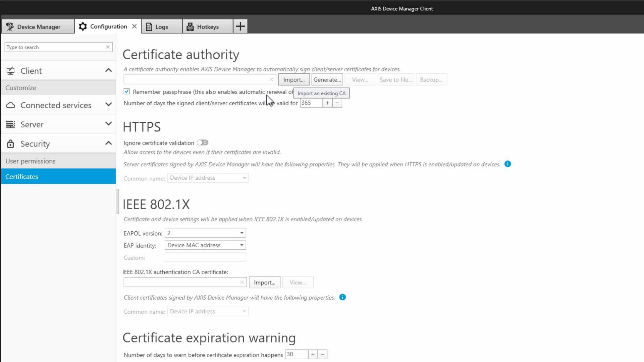
Task: Click the Connected services cloud icon
Action: point(10,105)
